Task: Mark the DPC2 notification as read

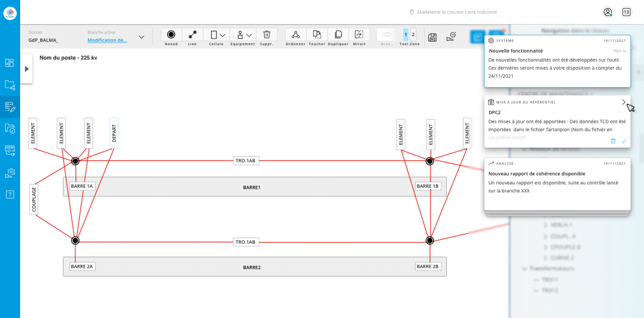Action: point(624,141)
